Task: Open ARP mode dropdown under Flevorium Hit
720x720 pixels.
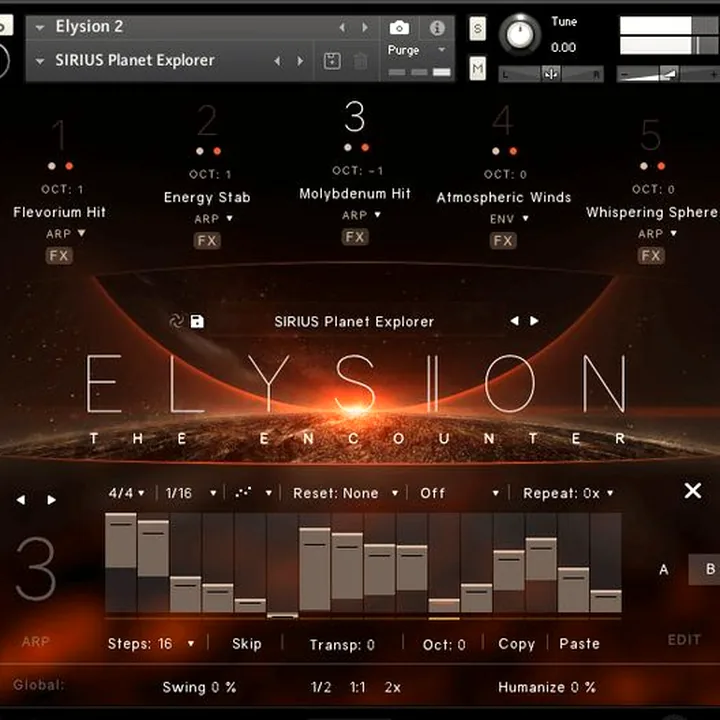Action: pos(66,234)
